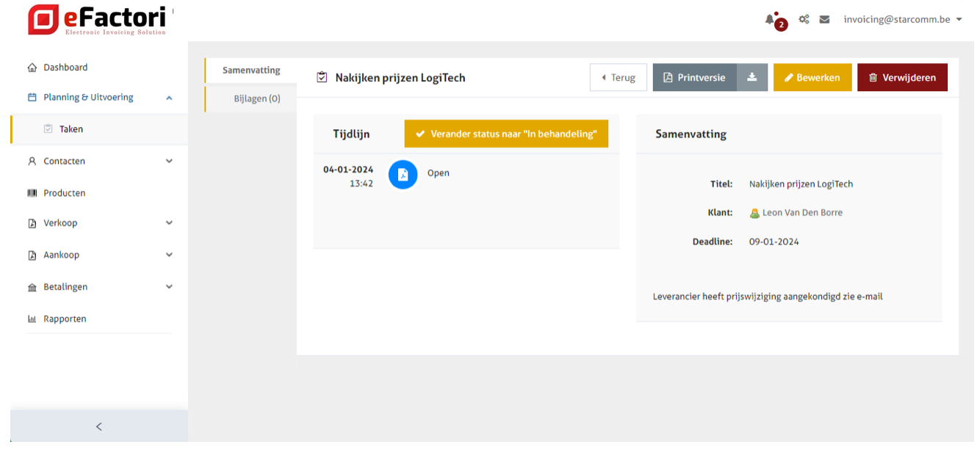Collapse the Planning & Uitvoering menu

[x=169, y=98]
